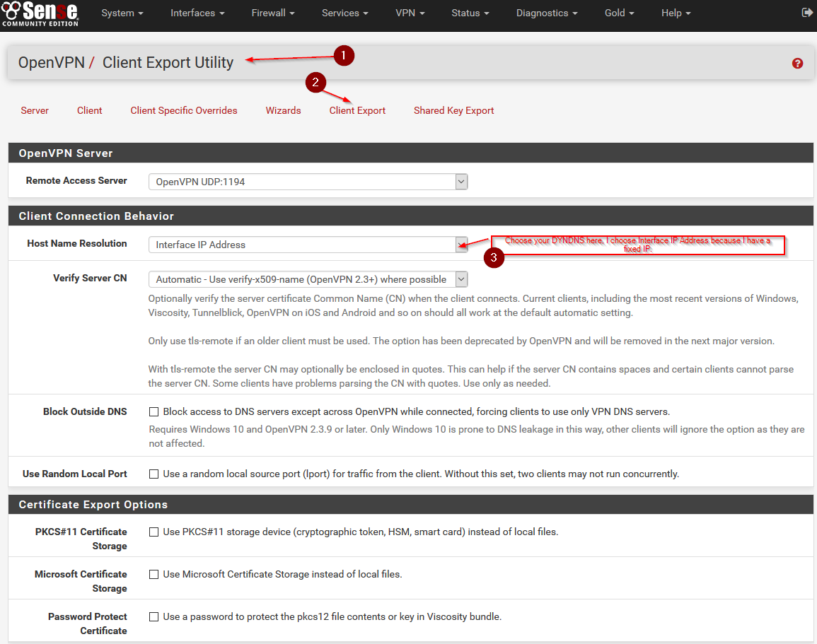Open the System menu
Viewport: 817px width, 644px height.
122,13
